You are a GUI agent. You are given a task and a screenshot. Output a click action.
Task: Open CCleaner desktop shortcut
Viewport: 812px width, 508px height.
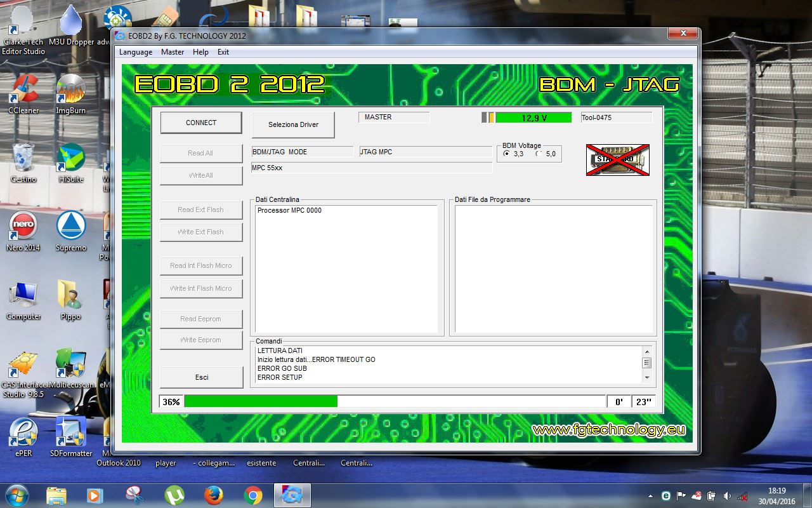(23, 94)
